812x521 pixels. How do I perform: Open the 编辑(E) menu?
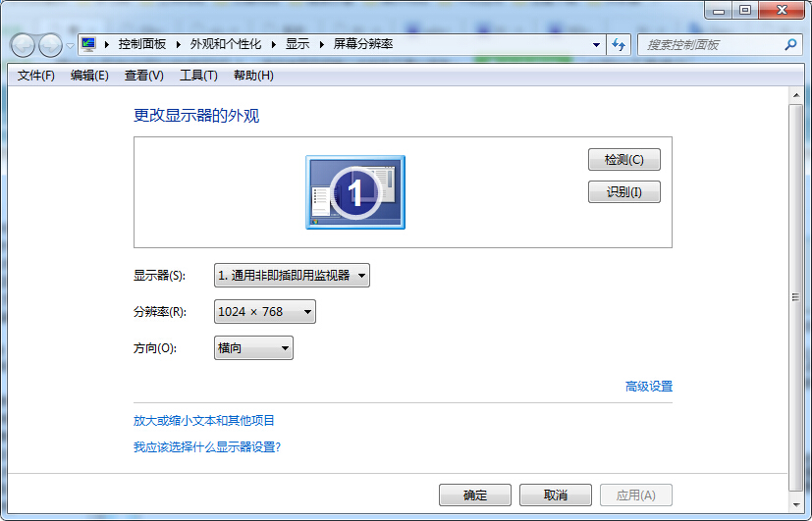click(x=89, y=76)
